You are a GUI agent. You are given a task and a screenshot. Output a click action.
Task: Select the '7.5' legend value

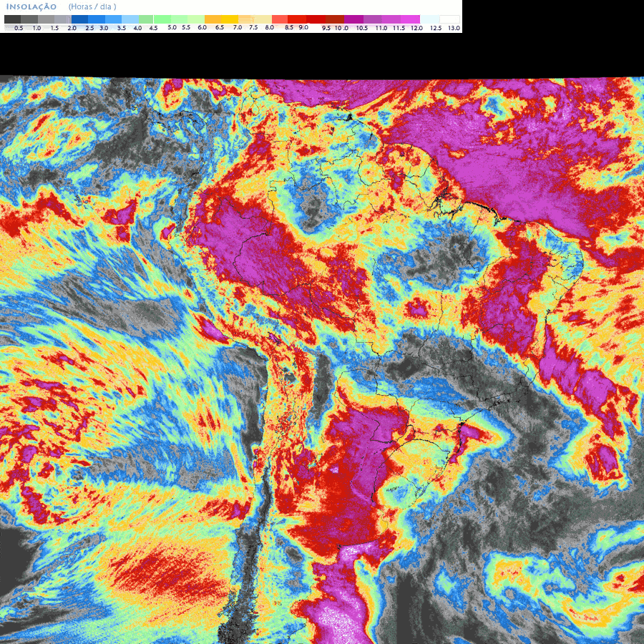click(x=253, y=27)
